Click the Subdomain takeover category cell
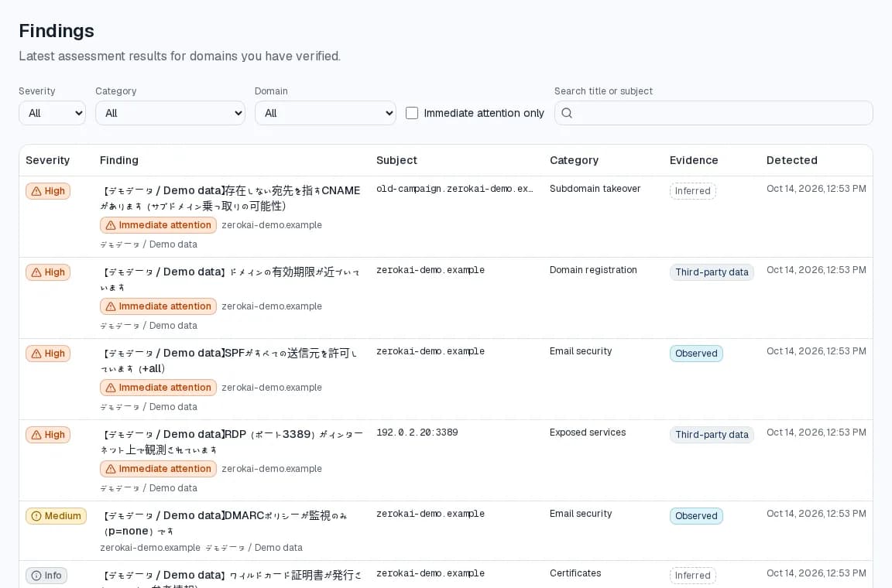The width and height of the screenshot is (892, 588). (595, 189)
